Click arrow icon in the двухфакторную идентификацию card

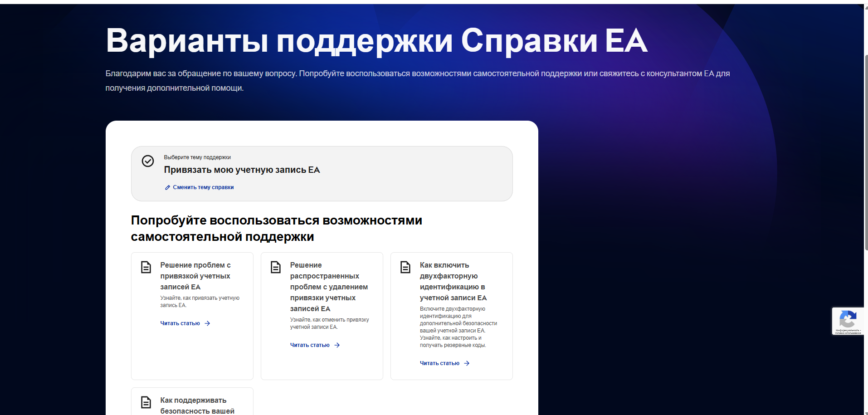(x=467, y=363)
